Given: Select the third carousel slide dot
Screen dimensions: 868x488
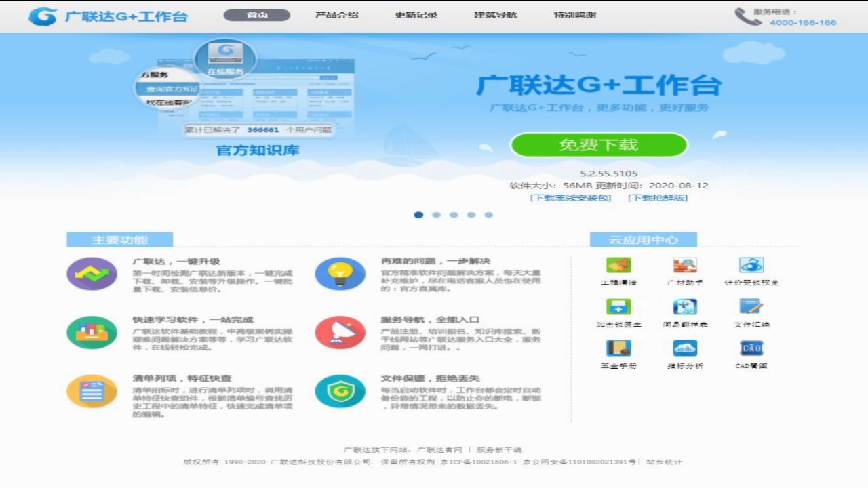Looking at the screenshot, I should click(x=454, y=215).
